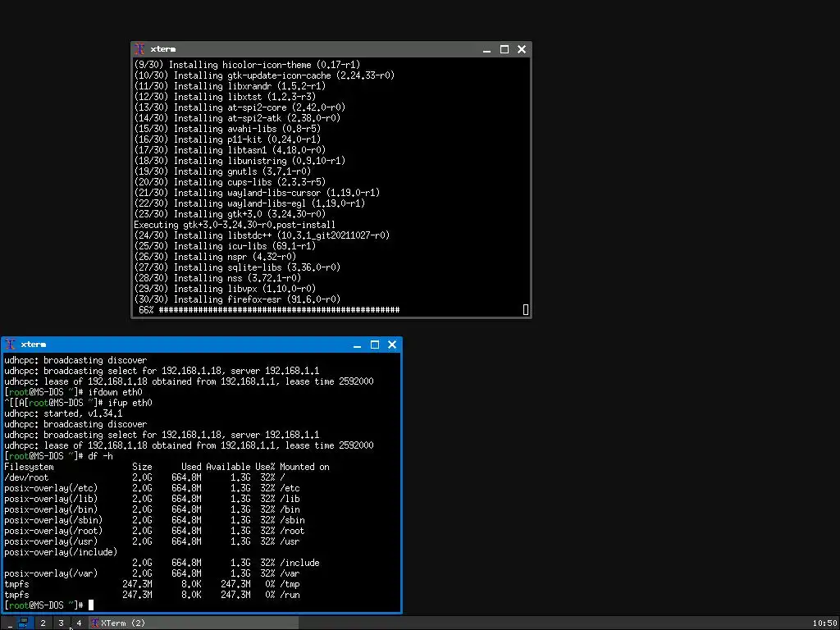Click the 'Installing libtasn1' line
The height and width of the screenshot is (630, 840).
[x=230, y=151]
